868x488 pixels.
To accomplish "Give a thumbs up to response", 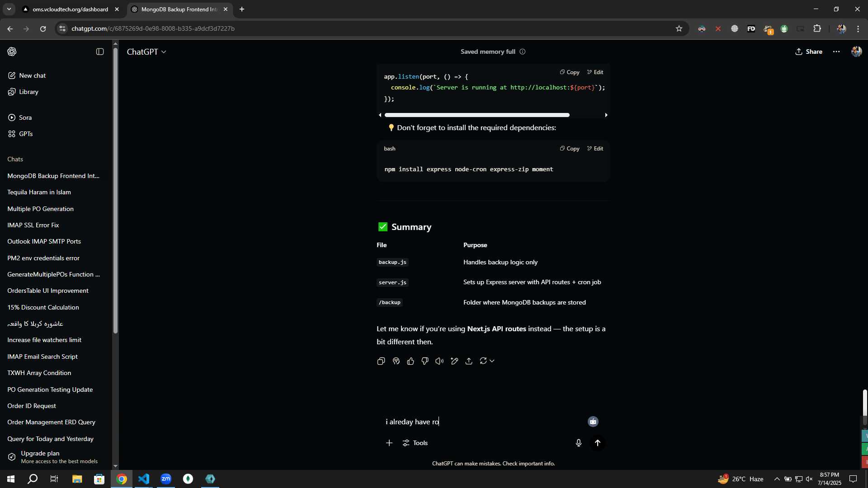I will point(410,361).
